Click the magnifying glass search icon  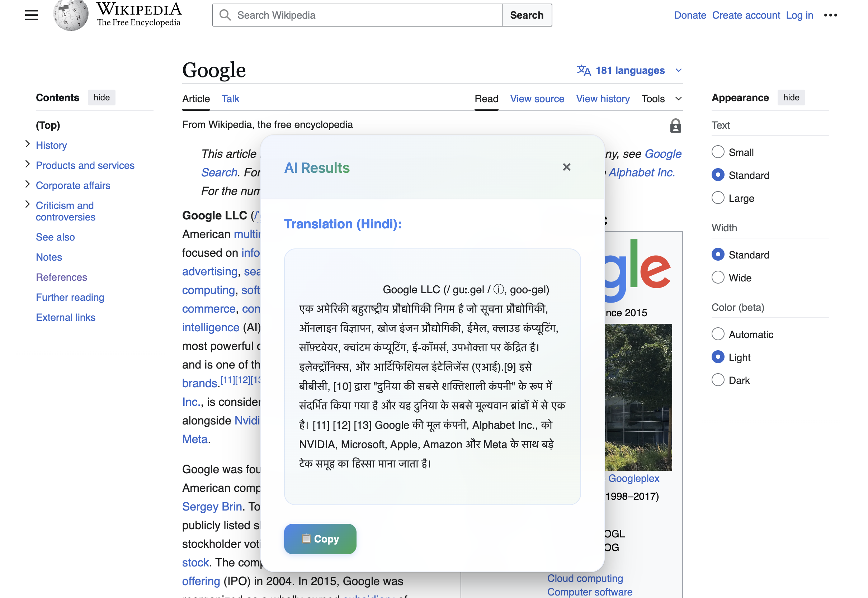(225, 15)
